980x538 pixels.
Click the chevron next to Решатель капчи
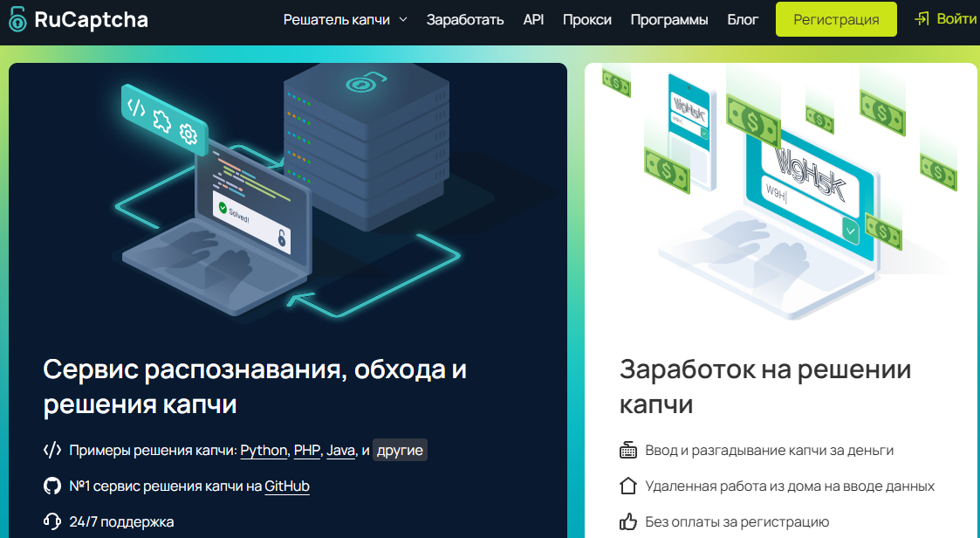[x=403, y=19]
